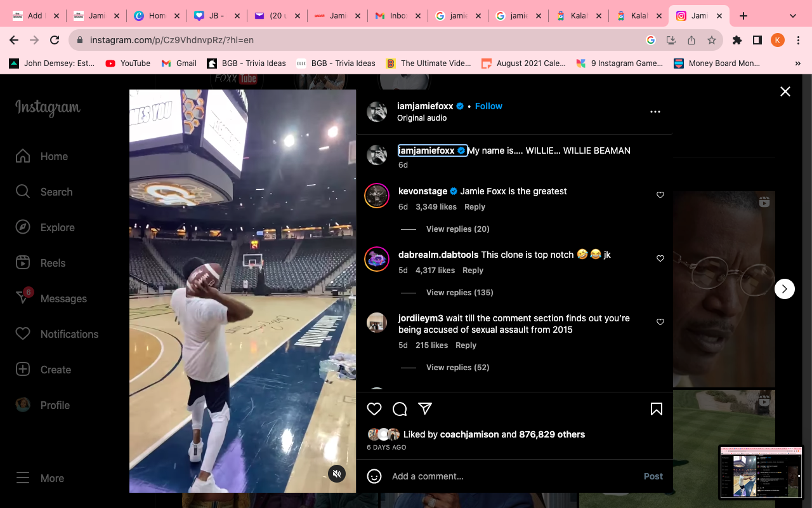Go back in Chrome
This screenshot has width=812, height=508.
pos(14,40)
